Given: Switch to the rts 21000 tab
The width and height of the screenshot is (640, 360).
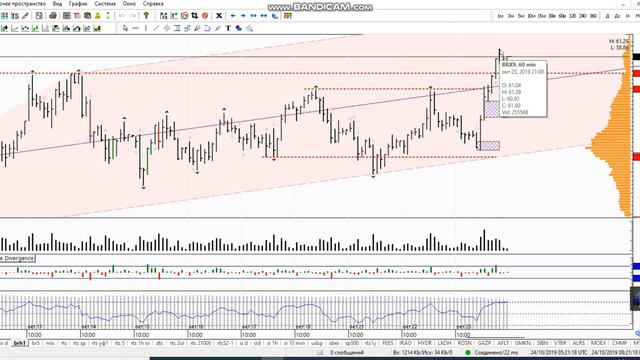Looking at the screenshot, I should click(201, 343).
